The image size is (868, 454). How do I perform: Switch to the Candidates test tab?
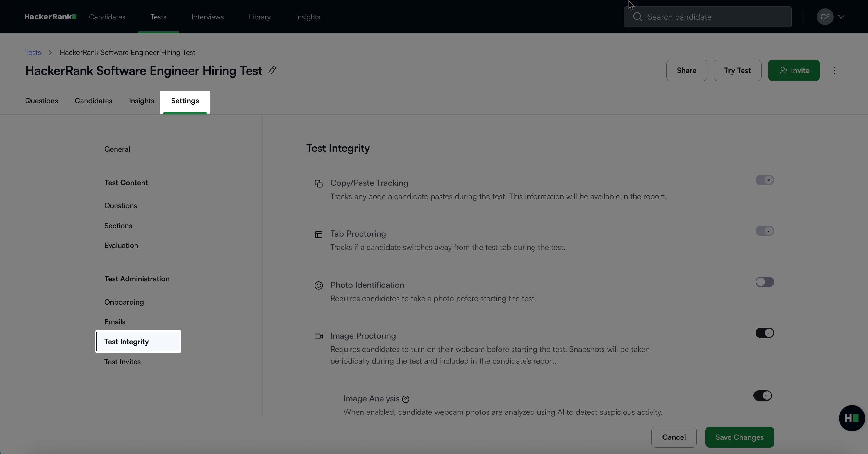93,101
